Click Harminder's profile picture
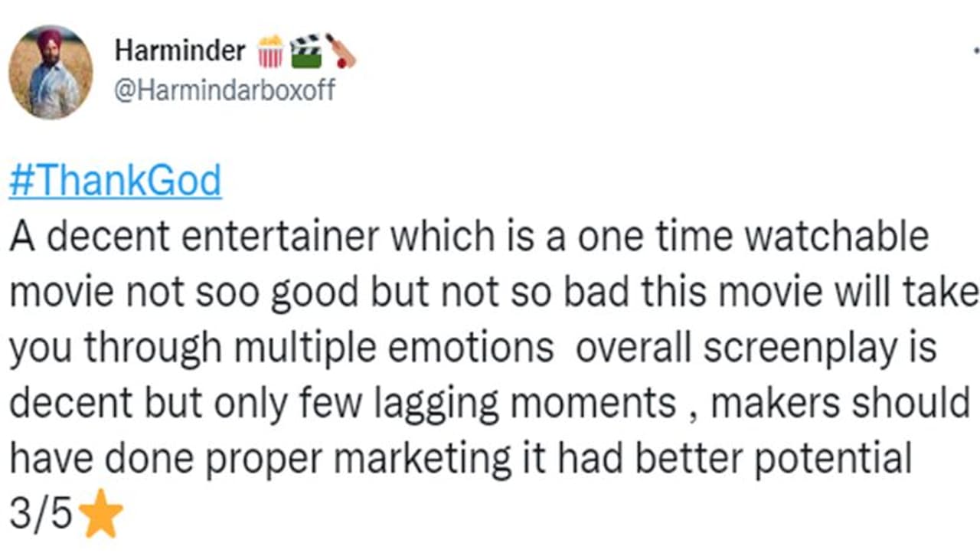 [x=51, y=72]
